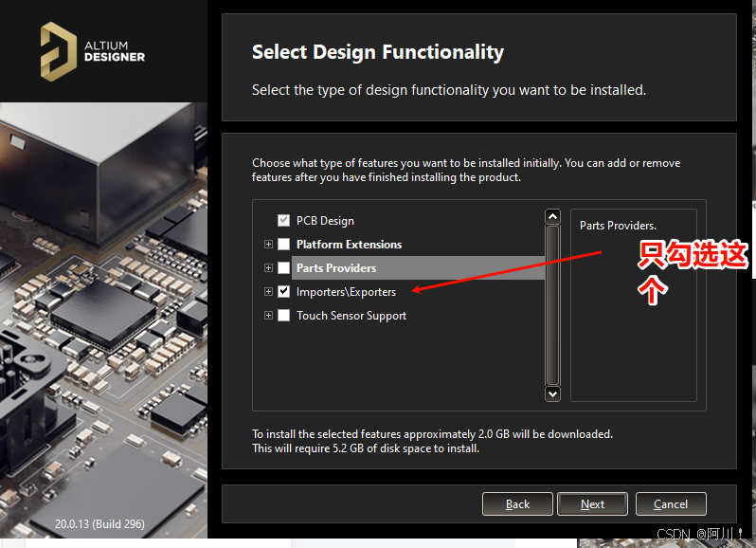Check the Parts Providers checkbox
Viewport: 756px width, 548px height.
(x=283, y=267)
